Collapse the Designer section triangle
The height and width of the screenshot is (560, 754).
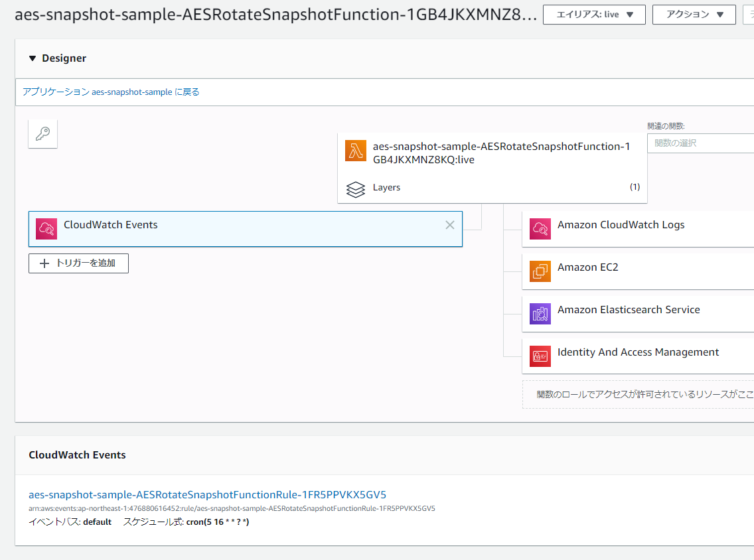coord(33,58)
